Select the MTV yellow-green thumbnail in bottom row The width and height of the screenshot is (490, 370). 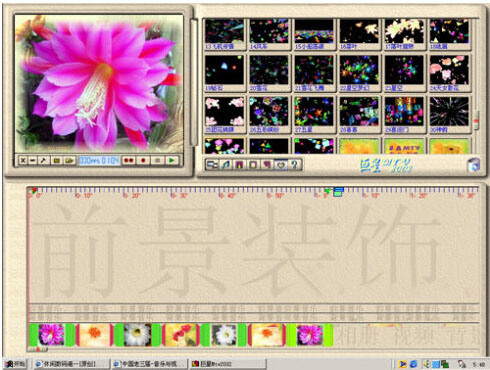pyautogui.click(x=404, y=146)
